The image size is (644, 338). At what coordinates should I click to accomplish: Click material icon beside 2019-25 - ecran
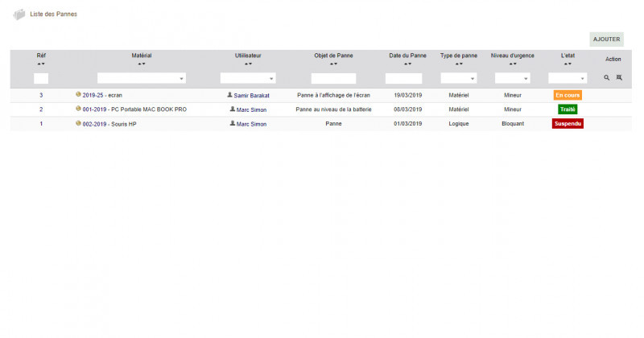pos(78,95)
